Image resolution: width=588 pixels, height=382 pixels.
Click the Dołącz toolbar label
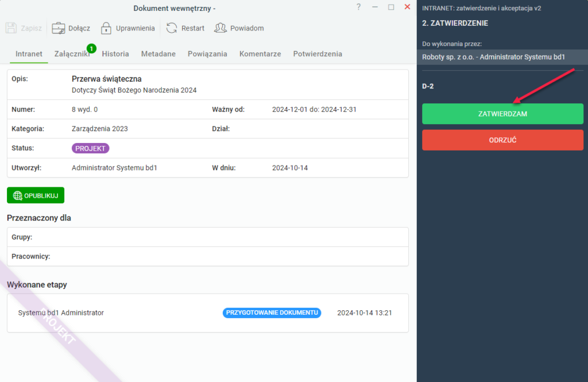(79, 28)
